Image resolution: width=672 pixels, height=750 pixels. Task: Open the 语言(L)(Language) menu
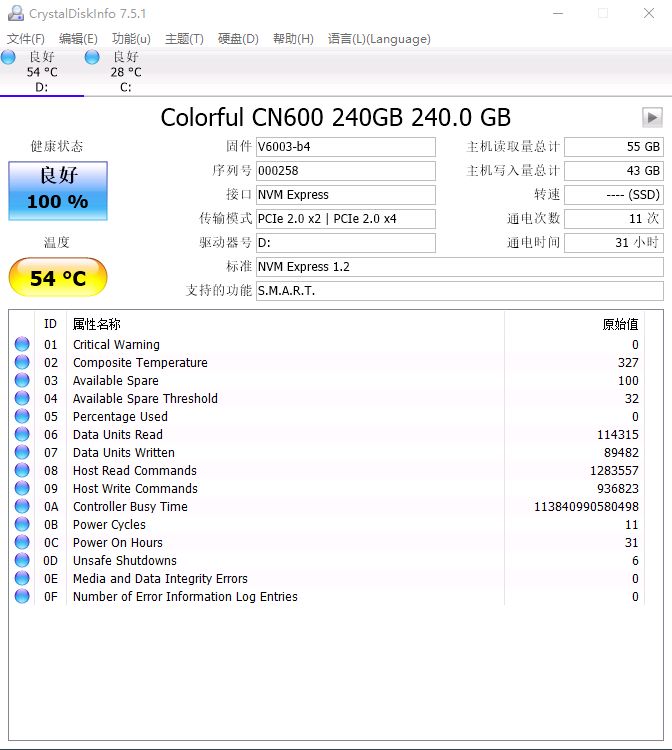click(x=379, y=39)
